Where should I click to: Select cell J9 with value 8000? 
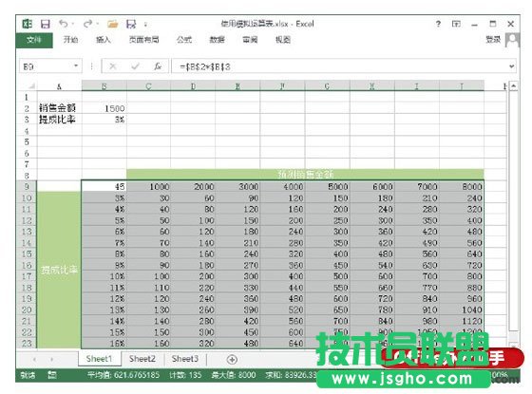pyautogui.click(x=462, y=186)
